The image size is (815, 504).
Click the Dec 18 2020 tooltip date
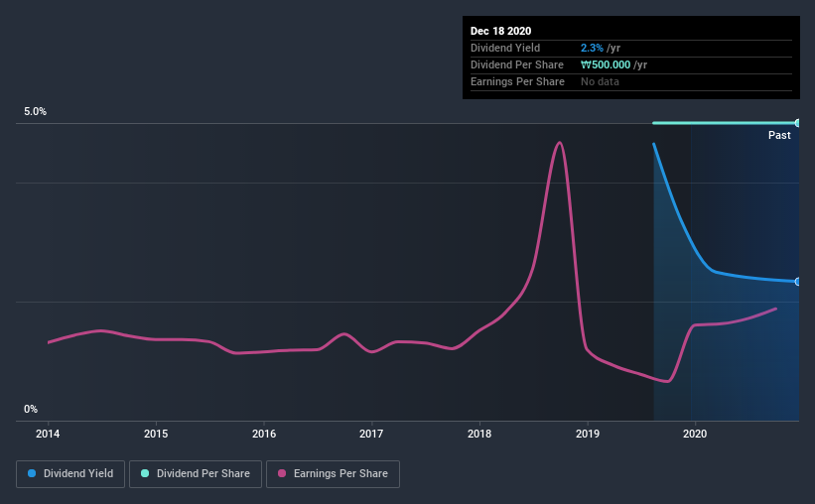(500, 31)
